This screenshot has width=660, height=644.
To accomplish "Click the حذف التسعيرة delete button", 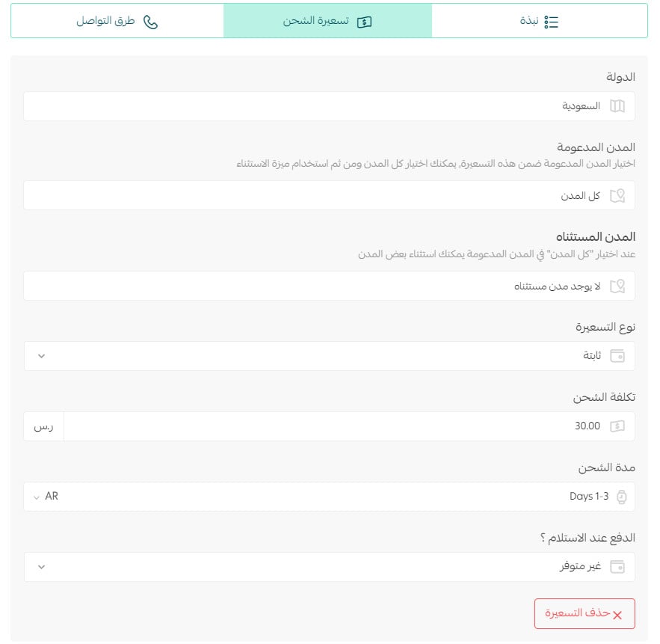I will tap(585, 613).
